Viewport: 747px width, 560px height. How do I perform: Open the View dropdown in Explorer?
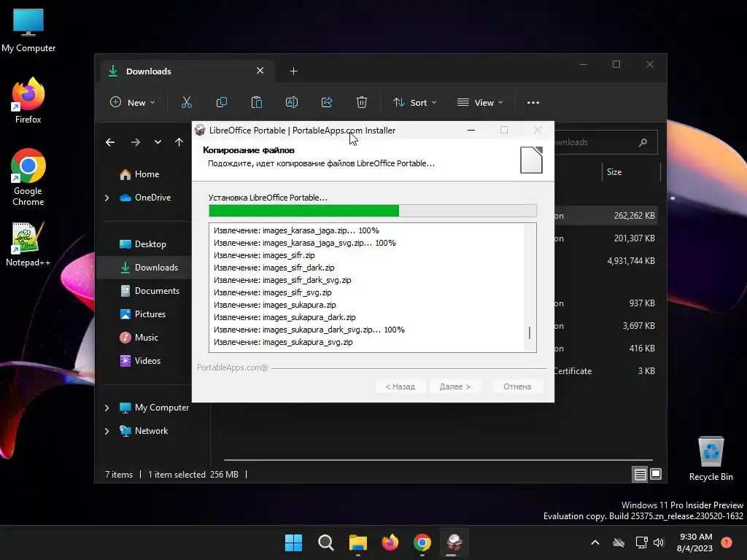480,102
